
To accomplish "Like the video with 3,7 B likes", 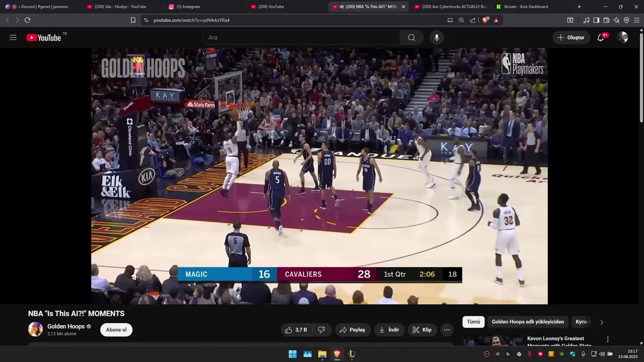I will 296,330.
